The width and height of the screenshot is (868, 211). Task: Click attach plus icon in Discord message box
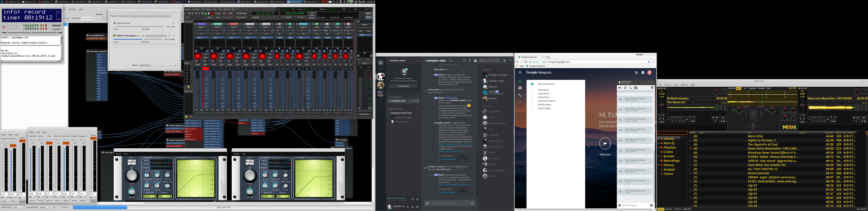tap(427, 203)
